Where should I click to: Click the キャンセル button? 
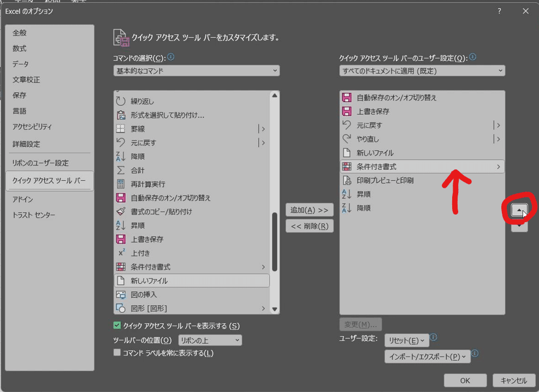pos(513,381)
